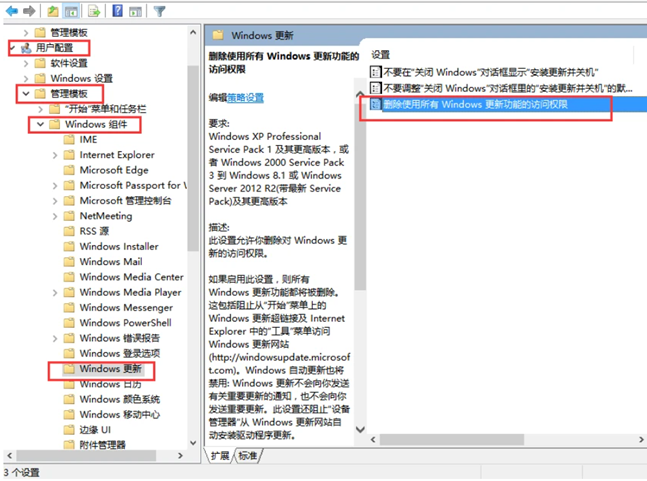Click the Back arrow toolbar icon

[x=12, y=11]
